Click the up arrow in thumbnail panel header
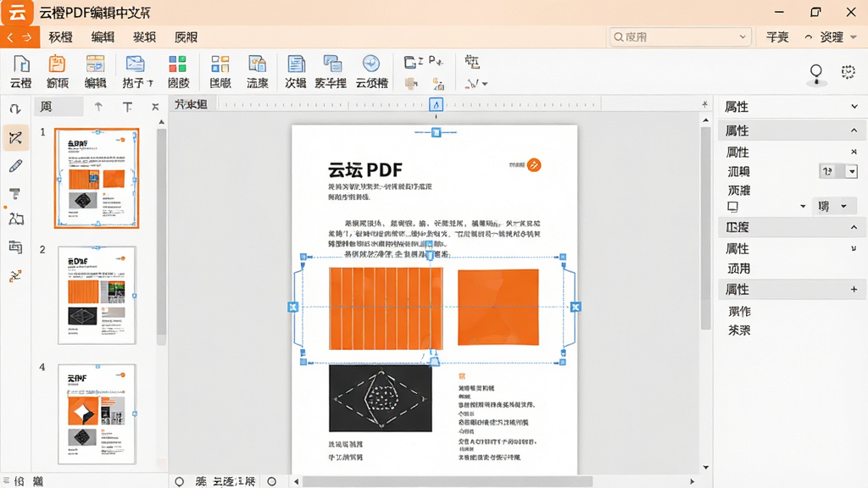The width and height of the screenshot is (868, 488). click(x=98, y=107)
